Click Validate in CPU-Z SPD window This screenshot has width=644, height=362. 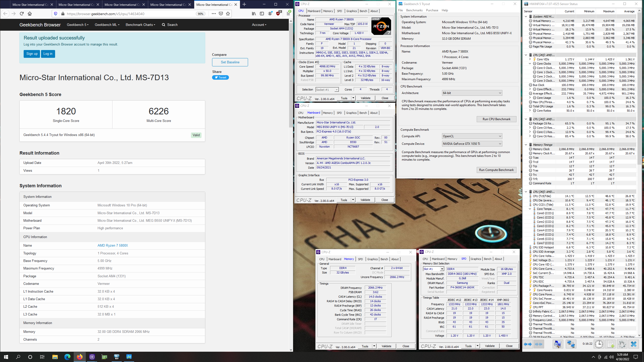tap(490, 346)
